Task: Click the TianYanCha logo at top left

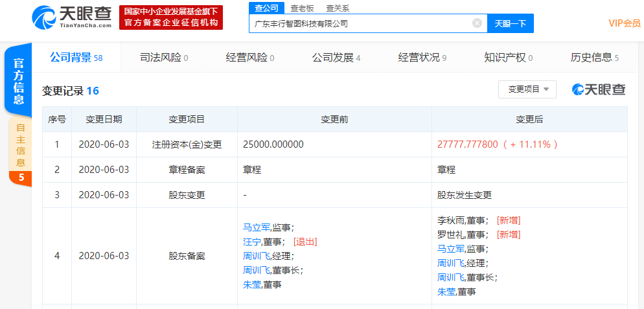Action: pos(71,17)
